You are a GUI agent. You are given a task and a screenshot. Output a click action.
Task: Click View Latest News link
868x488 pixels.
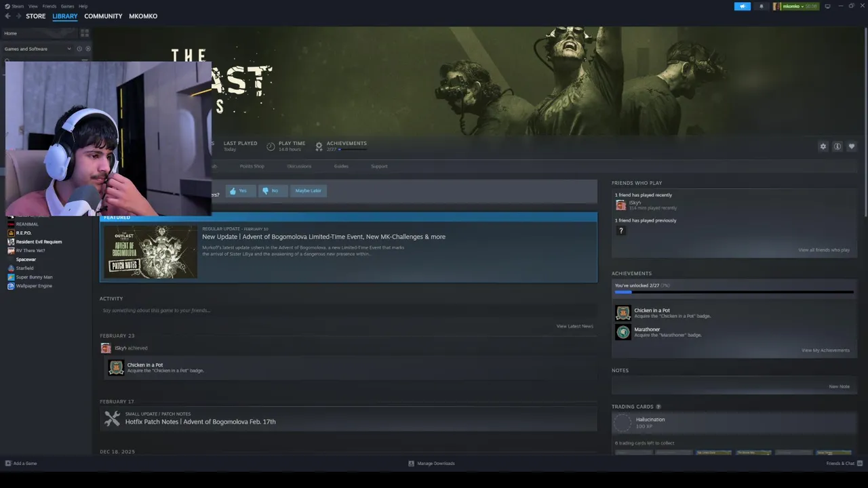click(575, 327)
